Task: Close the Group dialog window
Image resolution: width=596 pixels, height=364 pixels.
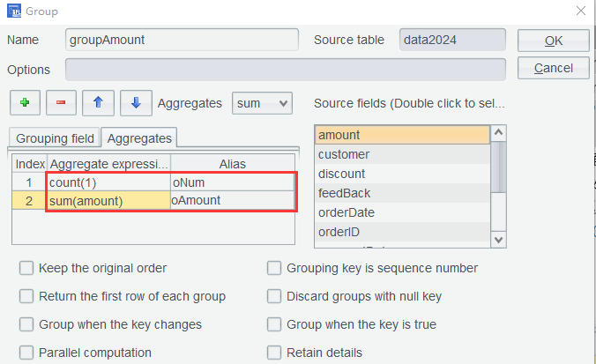Action: click(580, 11)
